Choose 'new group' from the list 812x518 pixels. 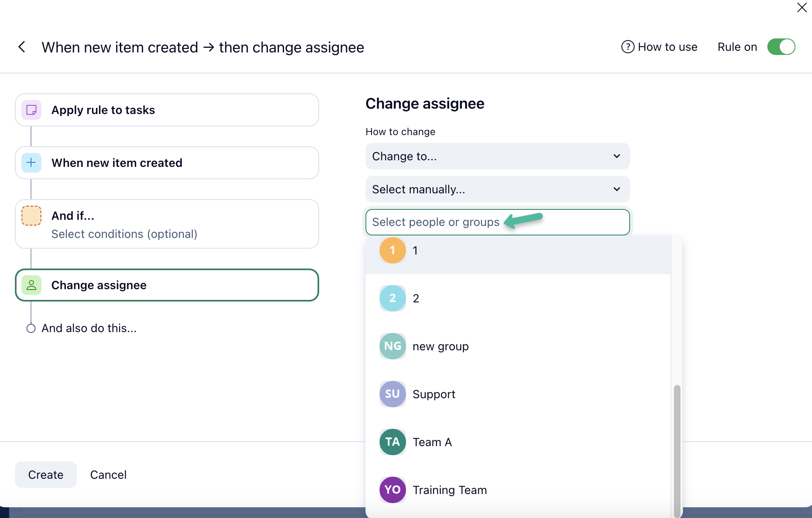pyautogui.click(x=440, y=346)
